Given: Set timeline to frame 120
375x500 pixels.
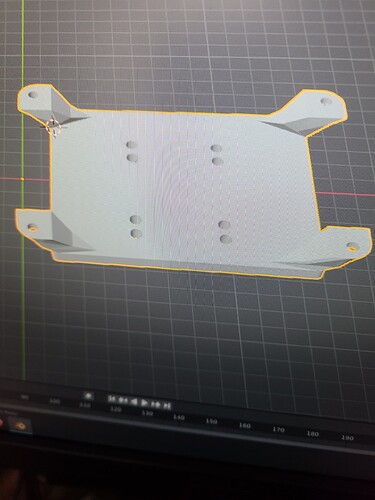Looking at the screenshot, I should point(116,409).
